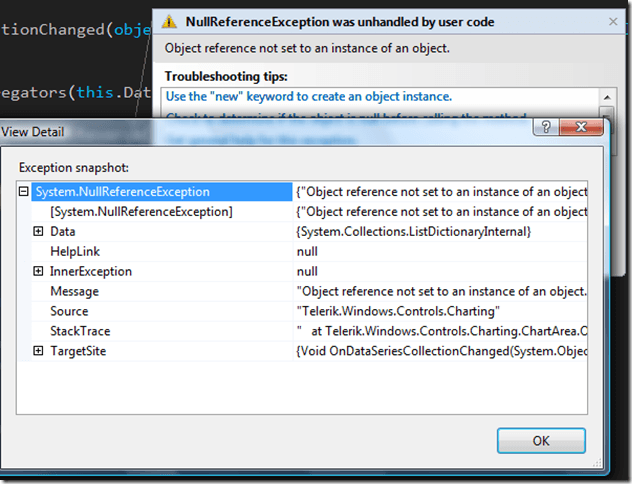Image resolution: width=632 pixels, height=484 pixels.
Task: Click the TargetSite value OnDataSeriesCollectionChanged
Action: pyautogui.click(x=440, y=351)
